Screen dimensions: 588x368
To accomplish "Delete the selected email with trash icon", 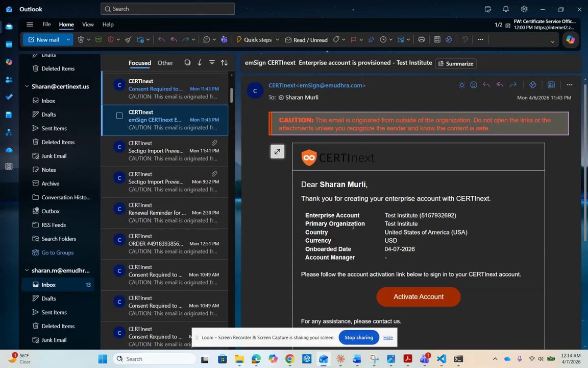I will pos(81,39).
